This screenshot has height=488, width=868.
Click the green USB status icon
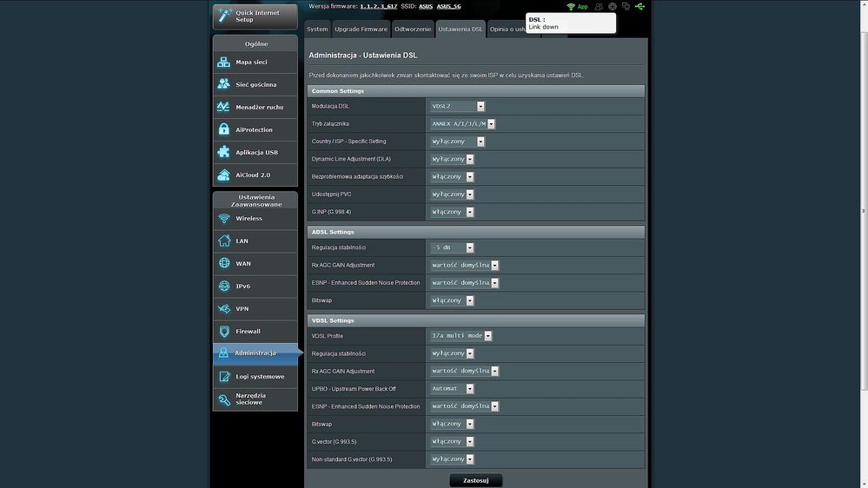point(640,7)
